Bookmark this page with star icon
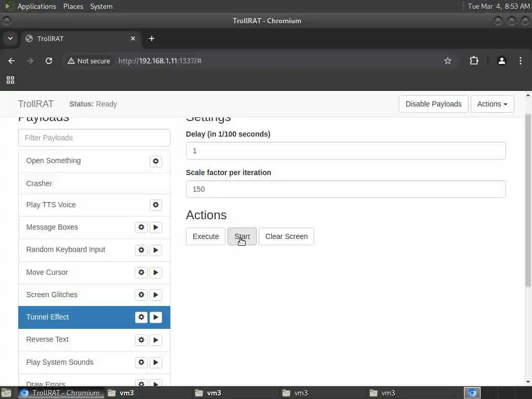 (x=448, y=61)
